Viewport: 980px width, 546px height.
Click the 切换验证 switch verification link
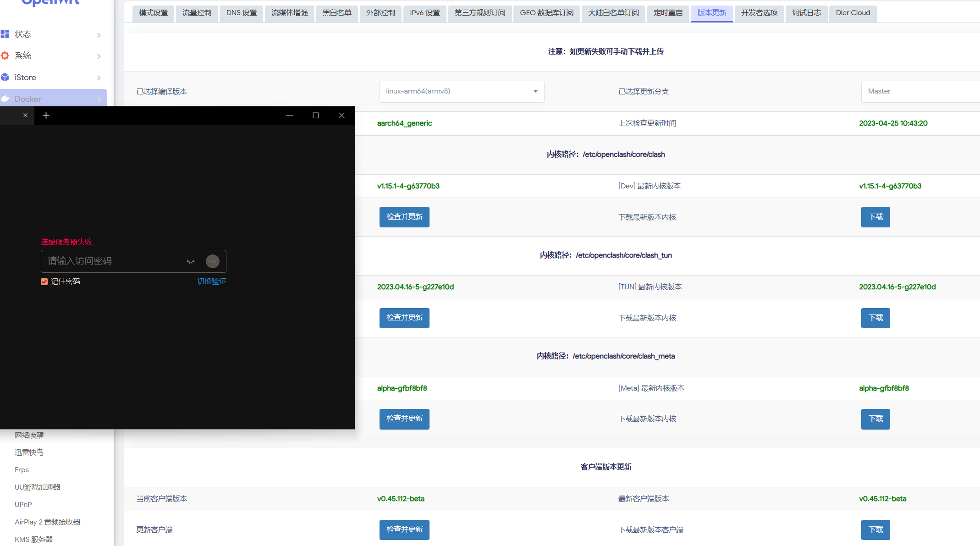[x=211, y=281]
